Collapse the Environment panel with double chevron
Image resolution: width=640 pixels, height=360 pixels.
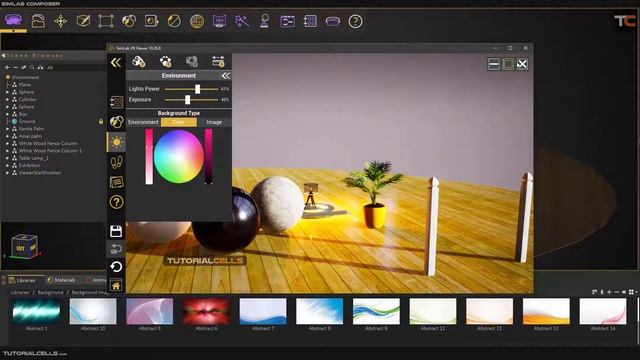(x=225, y=76)
